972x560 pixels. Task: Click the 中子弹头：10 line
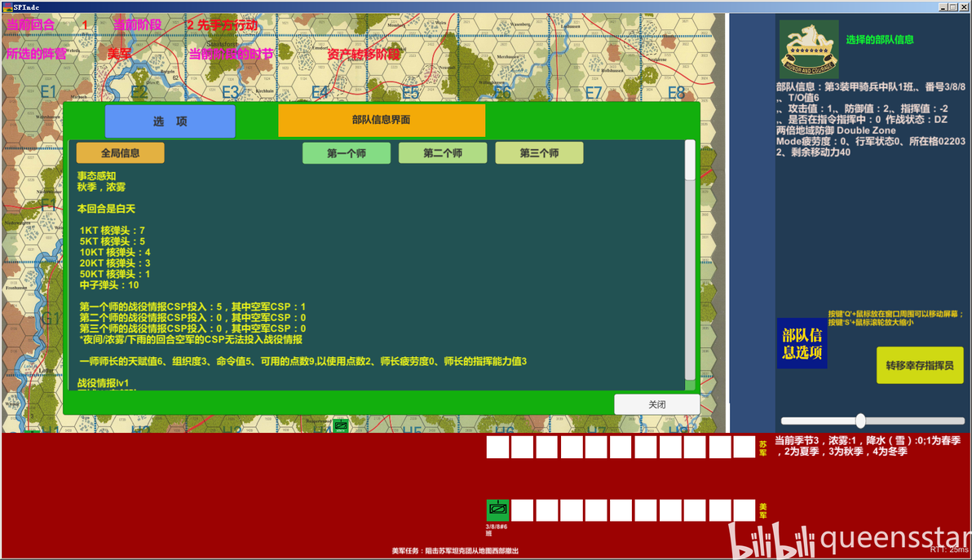(109, 285)
